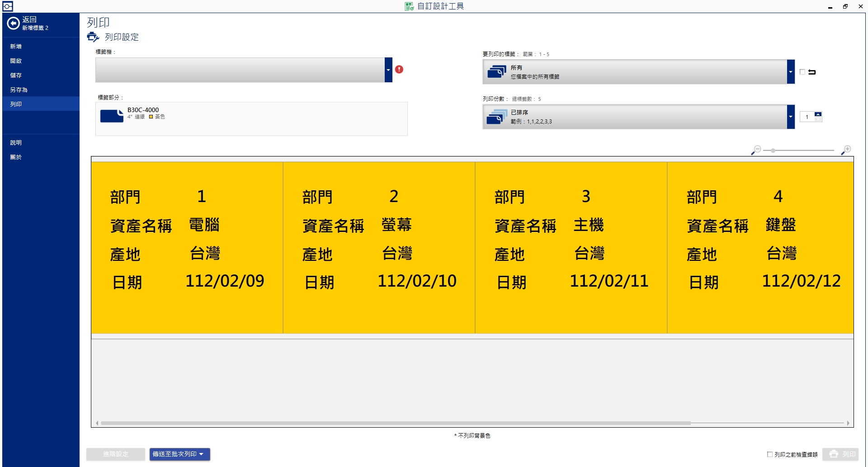Click the scroll left arrow of preview
The image size is (868, 467).
pos(97,423)
